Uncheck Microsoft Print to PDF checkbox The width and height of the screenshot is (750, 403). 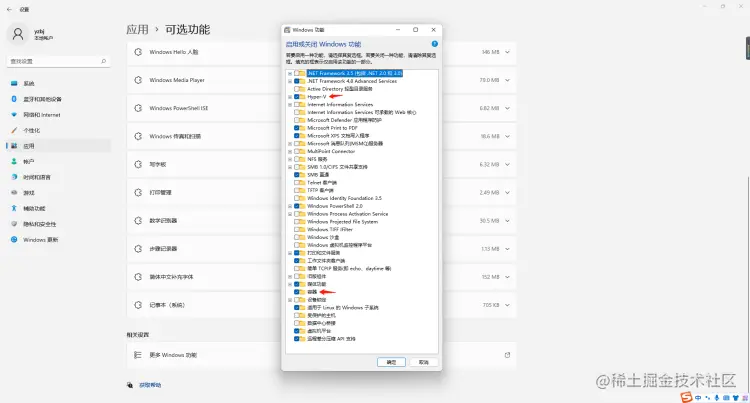[297, 128]
